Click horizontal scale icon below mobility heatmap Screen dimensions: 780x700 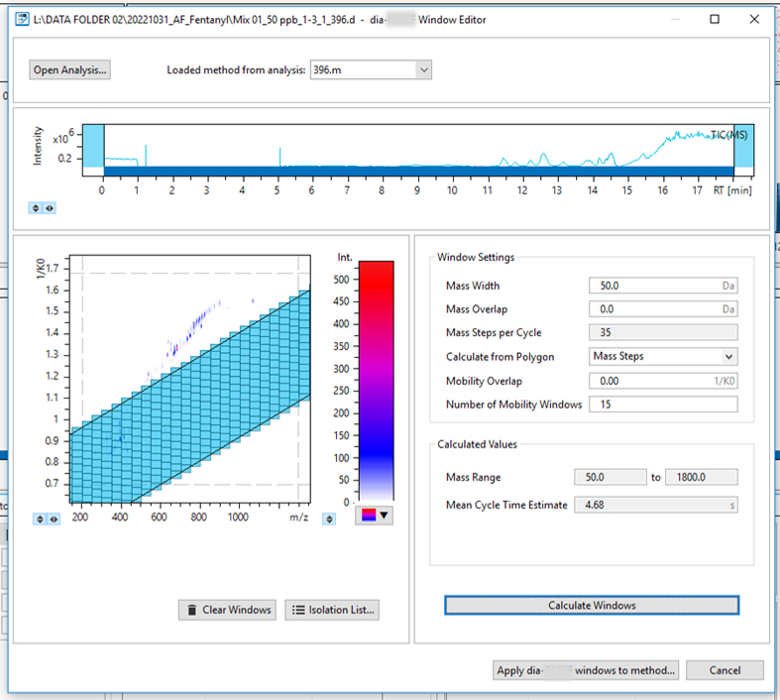coord(54,519)
